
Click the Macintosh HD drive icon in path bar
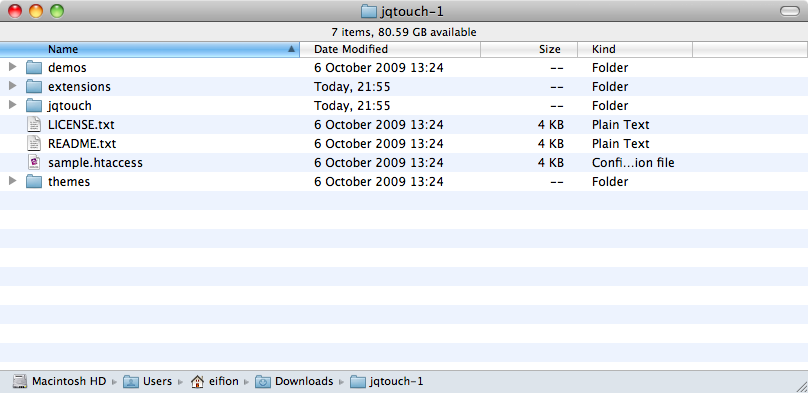(20, 382)
